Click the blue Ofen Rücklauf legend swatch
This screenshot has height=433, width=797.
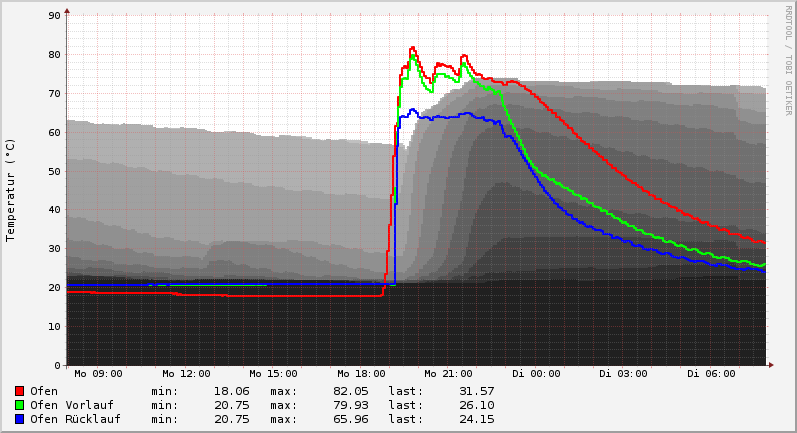coord(20,419)
